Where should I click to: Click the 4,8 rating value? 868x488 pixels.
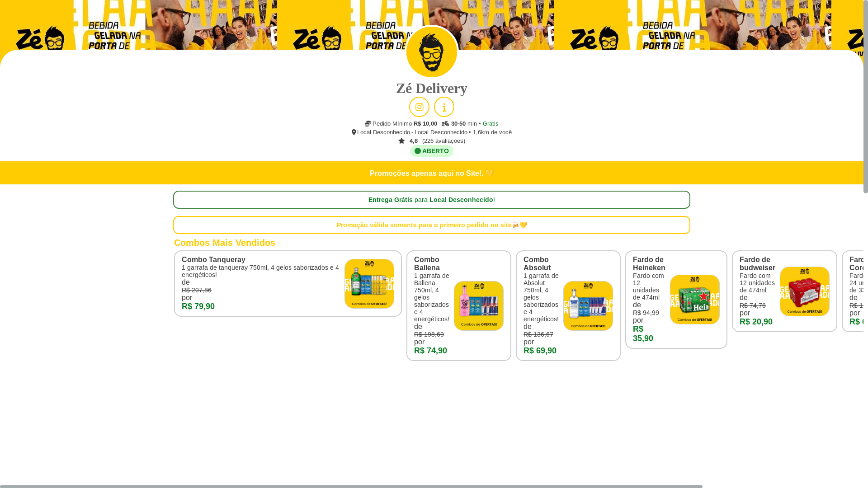pyautogui.click(x=414, y=141)
